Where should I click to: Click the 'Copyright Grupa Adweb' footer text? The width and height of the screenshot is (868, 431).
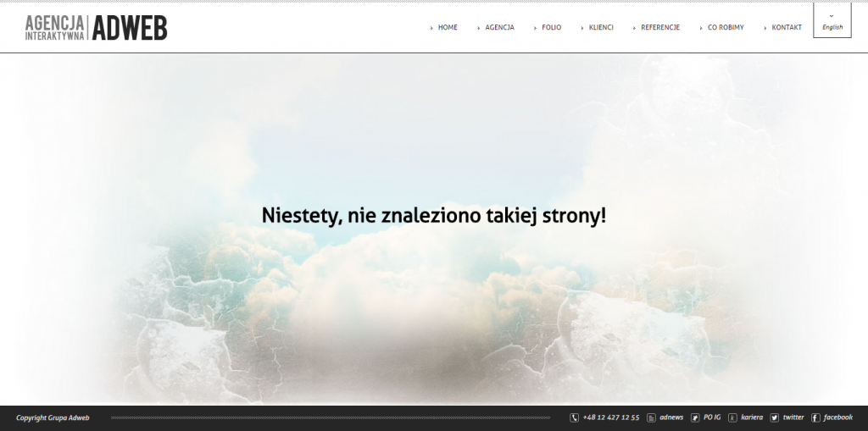coord(53,417)
